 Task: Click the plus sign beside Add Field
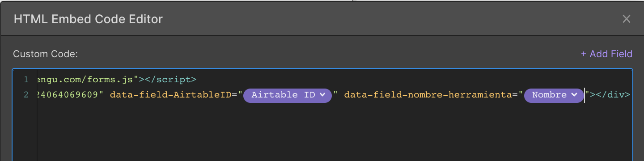tap(583, 54)
